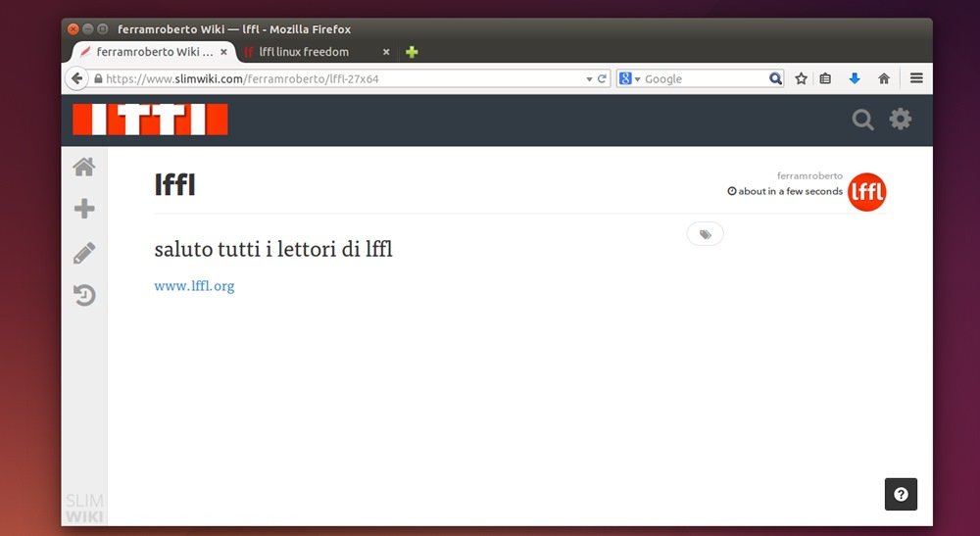Minimize the Firefox window
The image size is (980, 536).
click(x=88, y=28)
